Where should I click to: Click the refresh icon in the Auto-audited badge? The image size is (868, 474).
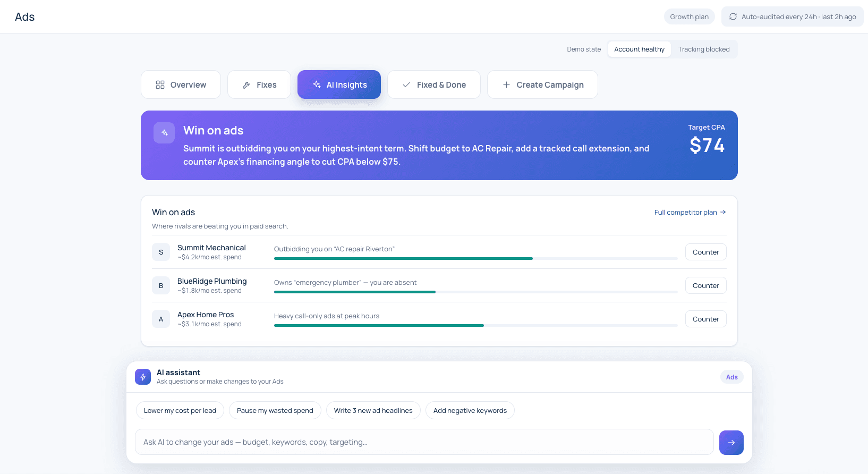pyautogui.click(x=733, y=16)
